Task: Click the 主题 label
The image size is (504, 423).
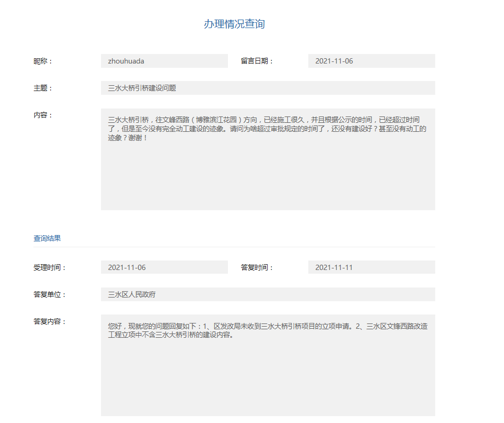Action: (x=43, y=88)
